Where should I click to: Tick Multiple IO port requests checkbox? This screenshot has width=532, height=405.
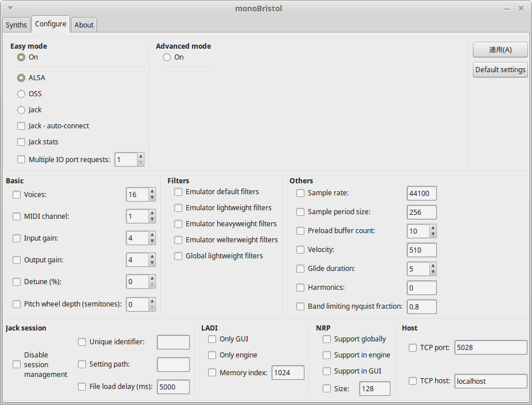[21, 159]
